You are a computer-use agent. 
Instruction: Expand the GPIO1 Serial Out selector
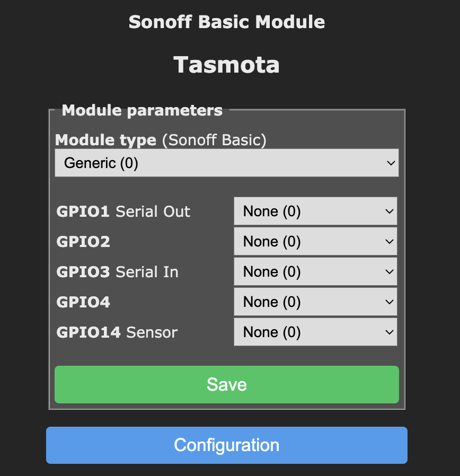coord(315,211)
